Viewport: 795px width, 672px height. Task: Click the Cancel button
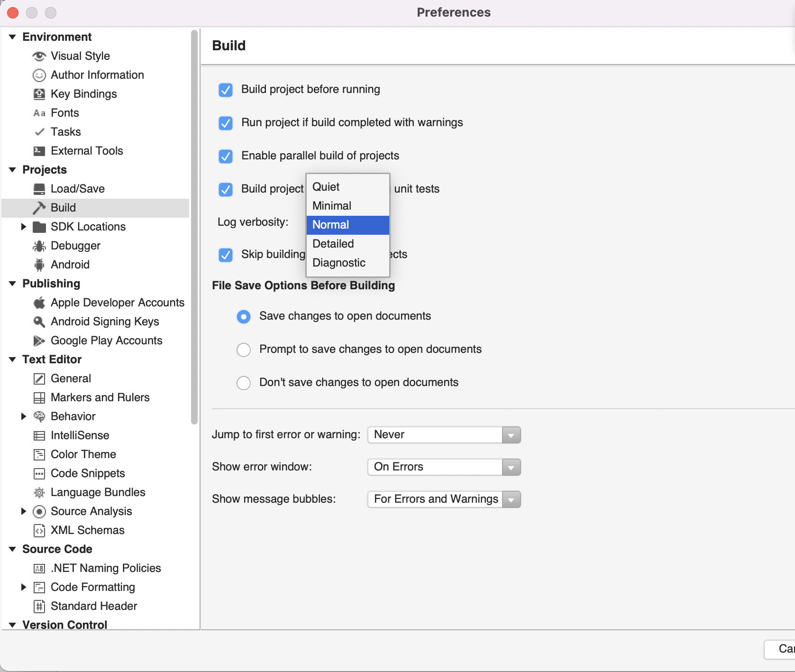coord(782,649)
